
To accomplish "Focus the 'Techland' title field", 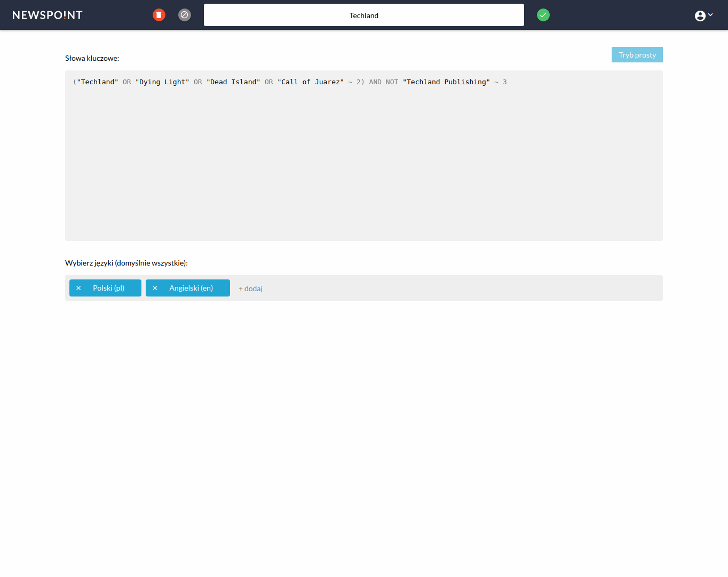I will [363, 15].
